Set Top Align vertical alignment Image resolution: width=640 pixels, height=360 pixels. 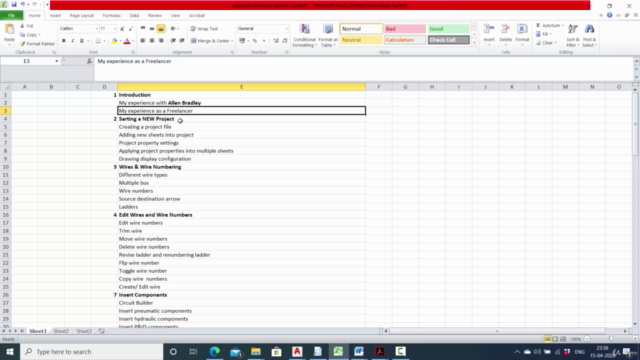point(143,29)
